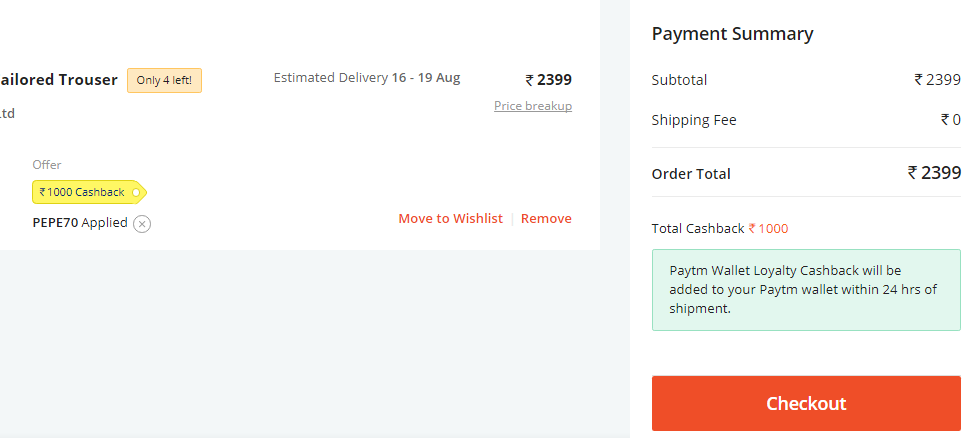Click the item price ₹2399
The height and width of the screenshot is (442, 964).
point(548,80)
